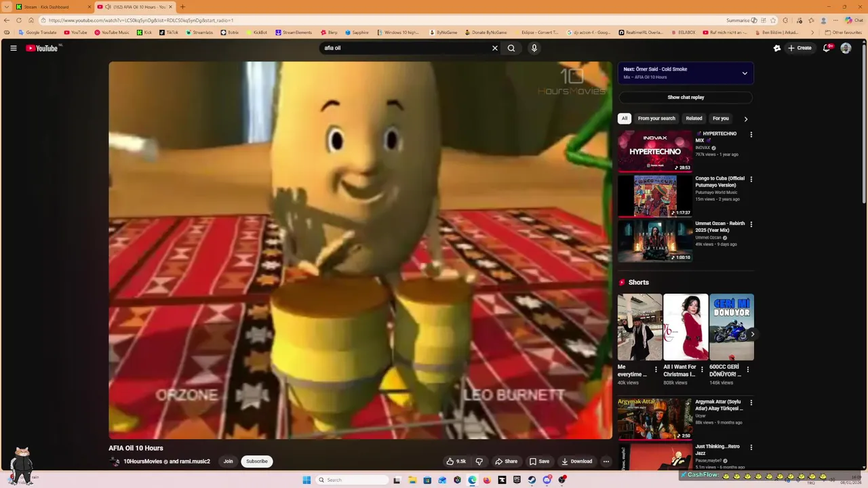Open options menu for Ummet Ozcan Rebirth video
Viewport: 868px width, 488px height.
pos(751,224)
